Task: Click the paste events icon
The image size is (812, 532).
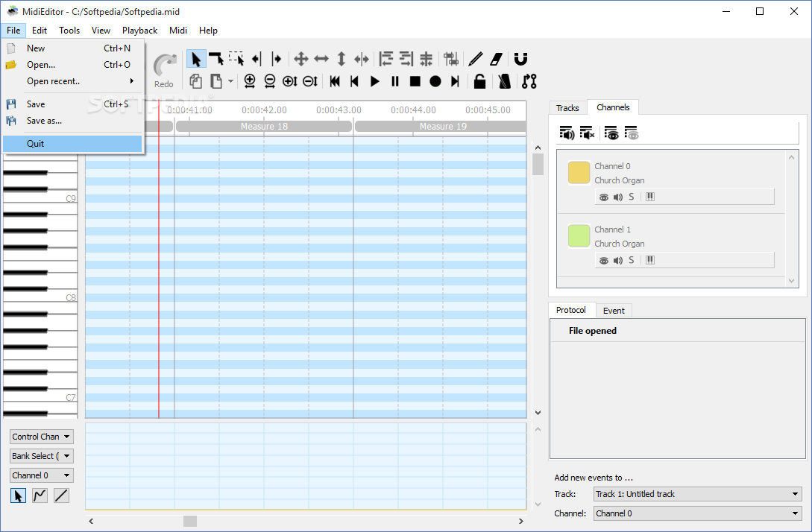Action: point(216,81)
